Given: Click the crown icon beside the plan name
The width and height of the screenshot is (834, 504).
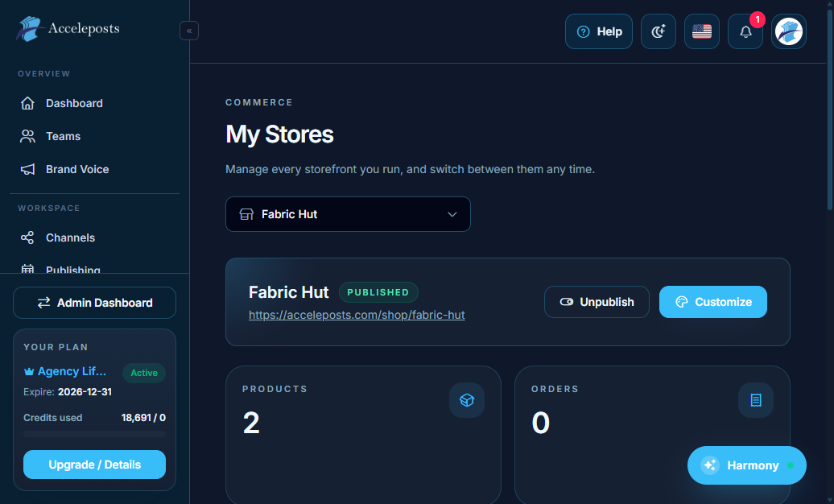Looking at the screenshot, I should (x=29, y=371).
